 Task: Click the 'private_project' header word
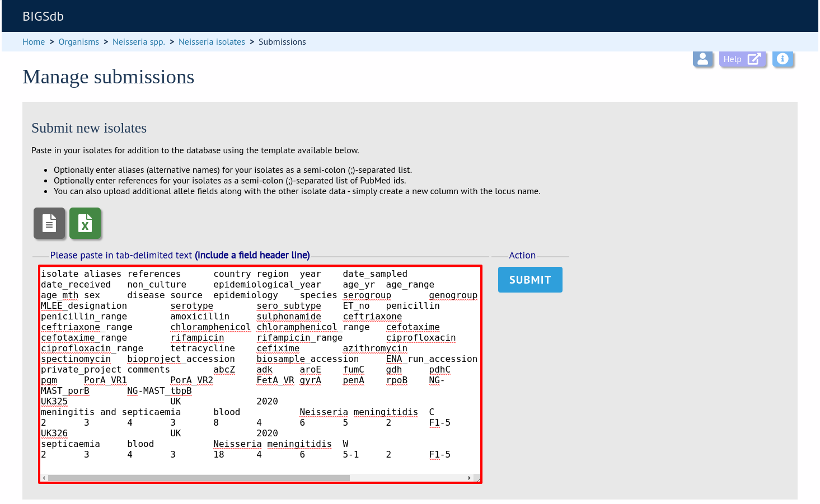[81, 370]
